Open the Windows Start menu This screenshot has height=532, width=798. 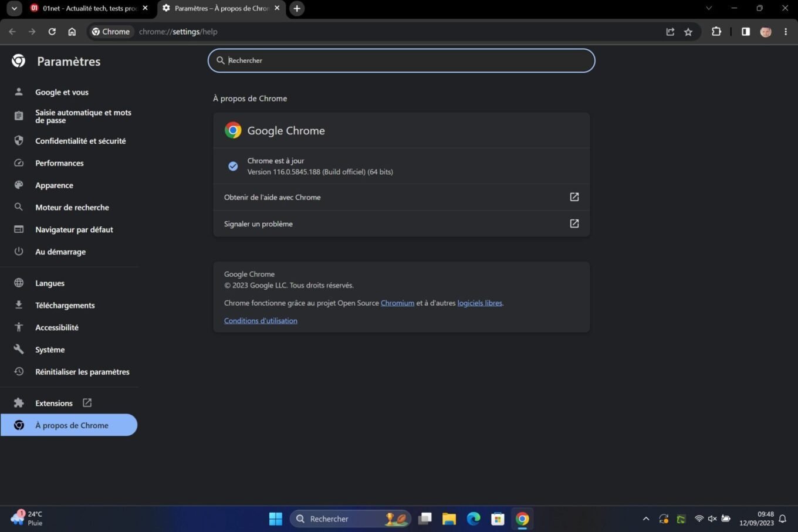275,519
